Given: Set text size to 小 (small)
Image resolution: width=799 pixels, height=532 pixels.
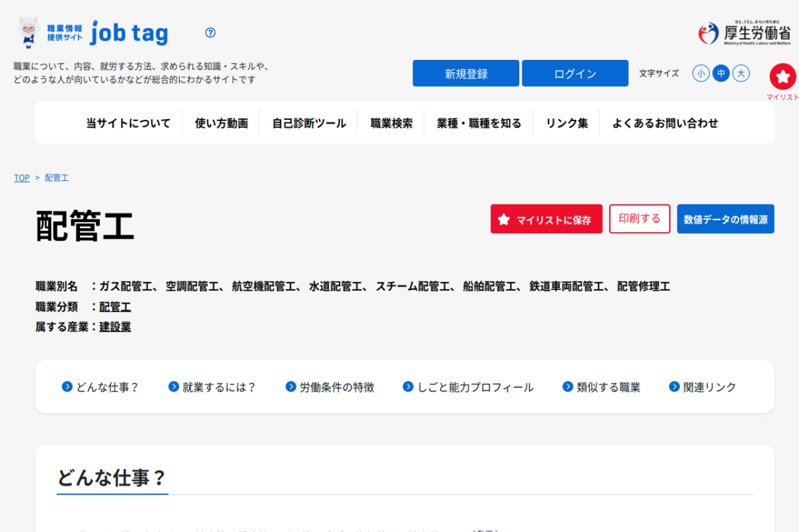Looking at the screenshot, I should point(701,74).
